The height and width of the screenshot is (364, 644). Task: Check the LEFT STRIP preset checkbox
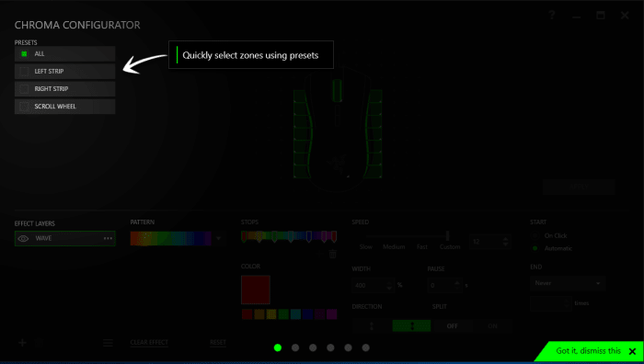24,72
